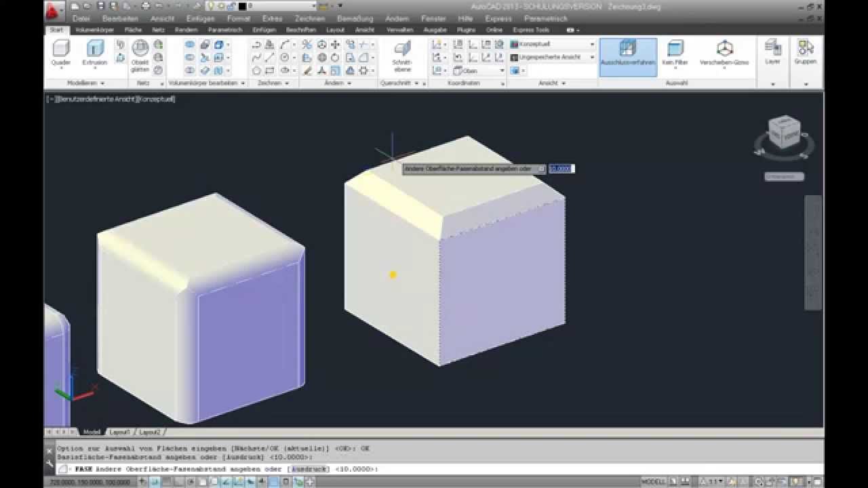This screenshot has height=488, width=868.
Task: Click the AutoCAD application menu logo
Action: 54,9
